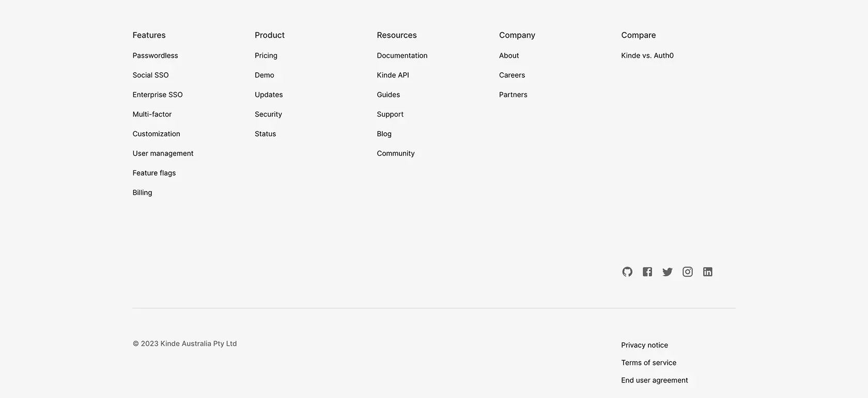The height and width of the screenshot is (398, 868).
Task: Open the Facebook social icon
Action: tap(647, 272)
